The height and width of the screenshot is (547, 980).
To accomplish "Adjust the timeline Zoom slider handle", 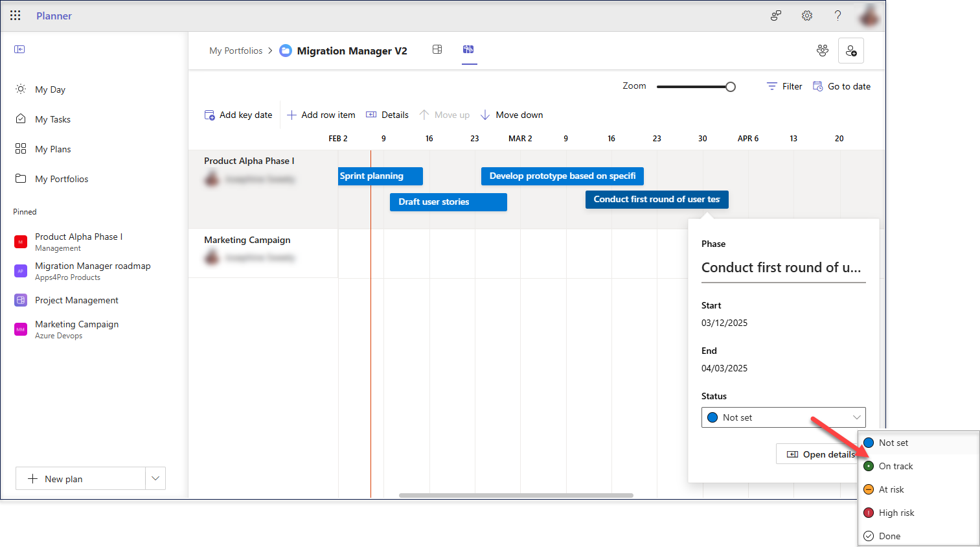I will tap(731, 86).
